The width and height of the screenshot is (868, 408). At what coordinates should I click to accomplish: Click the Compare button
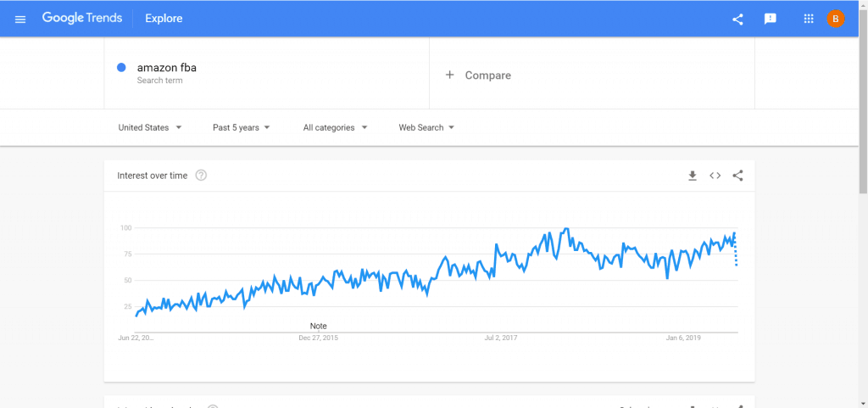[x=487, y=75]
